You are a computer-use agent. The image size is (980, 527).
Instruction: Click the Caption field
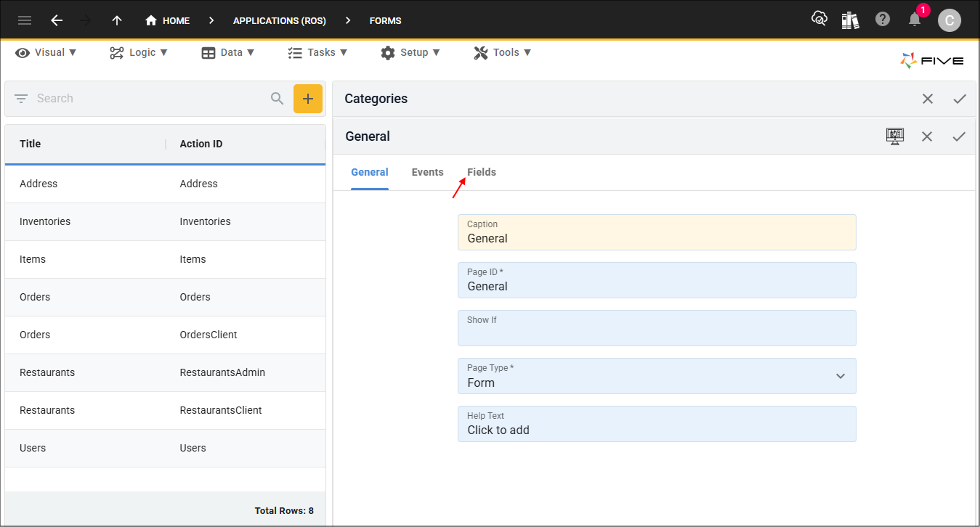(657, 232)
